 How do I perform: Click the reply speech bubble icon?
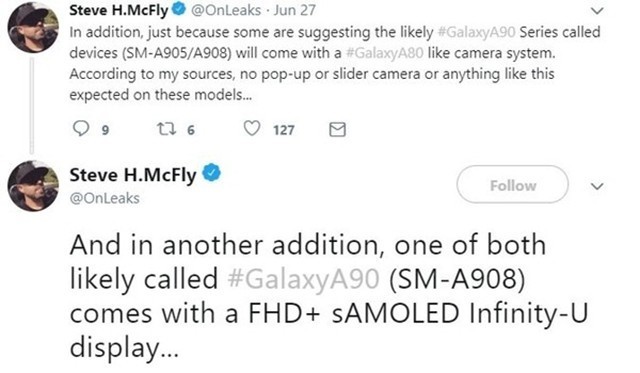coord(81,129)
